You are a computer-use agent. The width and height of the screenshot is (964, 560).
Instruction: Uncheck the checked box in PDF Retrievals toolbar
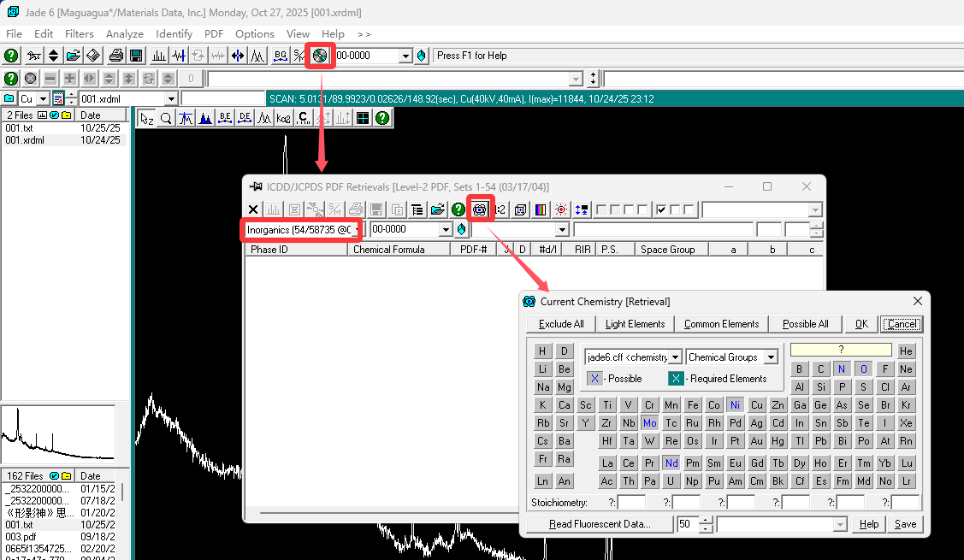(x=660, y=209)
